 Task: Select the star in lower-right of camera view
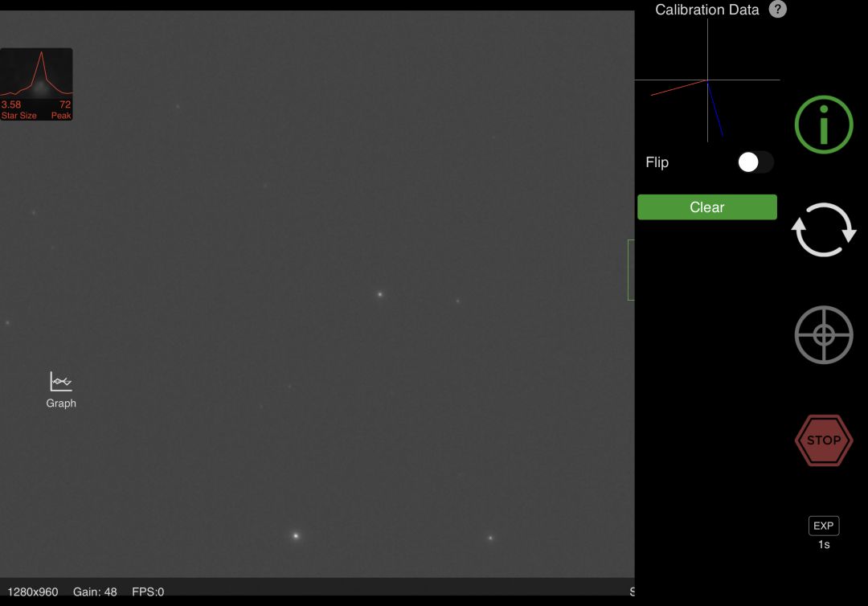coord(490,538)
